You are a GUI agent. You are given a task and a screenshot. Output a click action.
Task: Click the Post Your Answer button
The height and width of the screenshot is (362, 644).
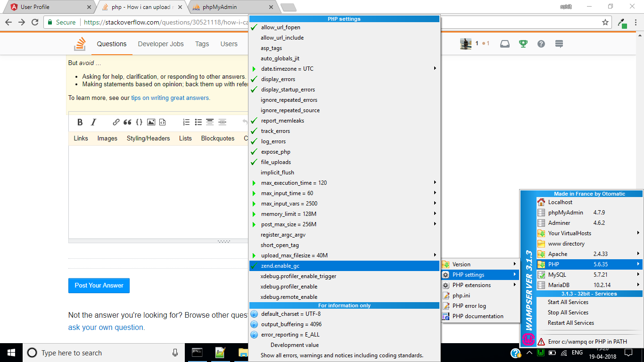pyautogui.click(x=99, y=286)
